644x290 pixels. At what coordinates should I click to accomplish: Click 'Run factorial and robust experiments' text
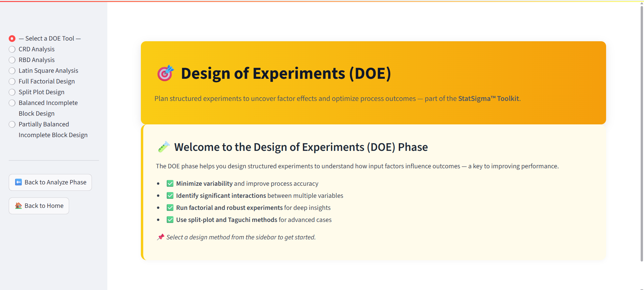[x=229, y=208]
